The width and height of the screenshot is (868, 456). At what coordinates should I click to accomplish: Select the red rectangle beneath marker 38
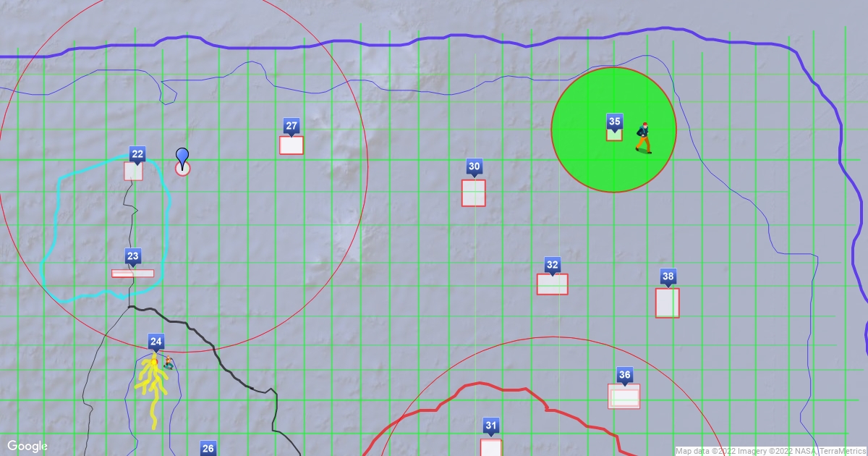667,303
